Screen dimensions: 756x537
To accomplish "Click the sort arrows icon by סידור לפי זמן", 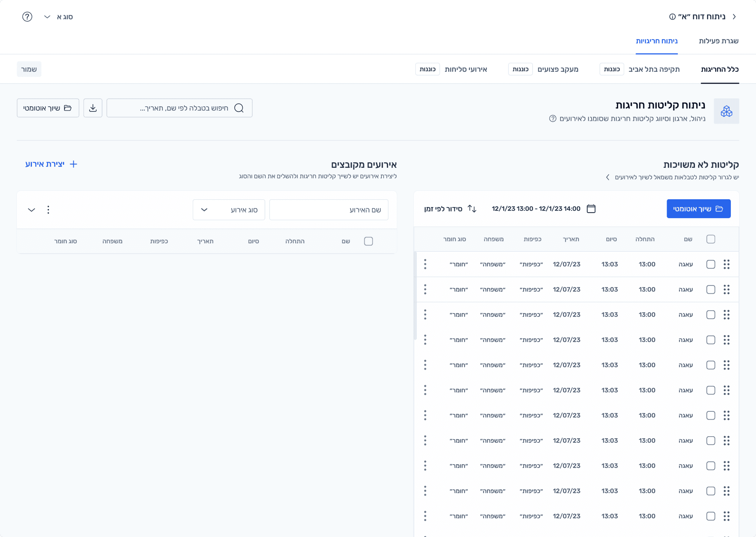I will (472, 209).
